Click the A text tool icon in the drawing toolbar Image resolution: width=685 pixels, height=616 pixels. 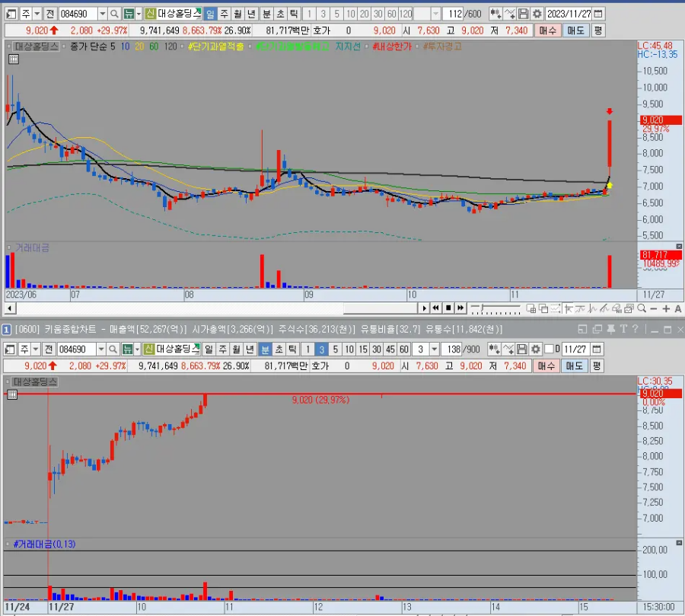(678, 308)
